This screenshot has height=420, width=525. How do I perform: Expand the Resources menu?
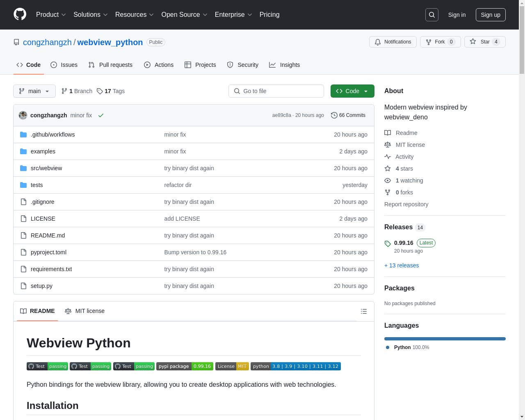135,15
